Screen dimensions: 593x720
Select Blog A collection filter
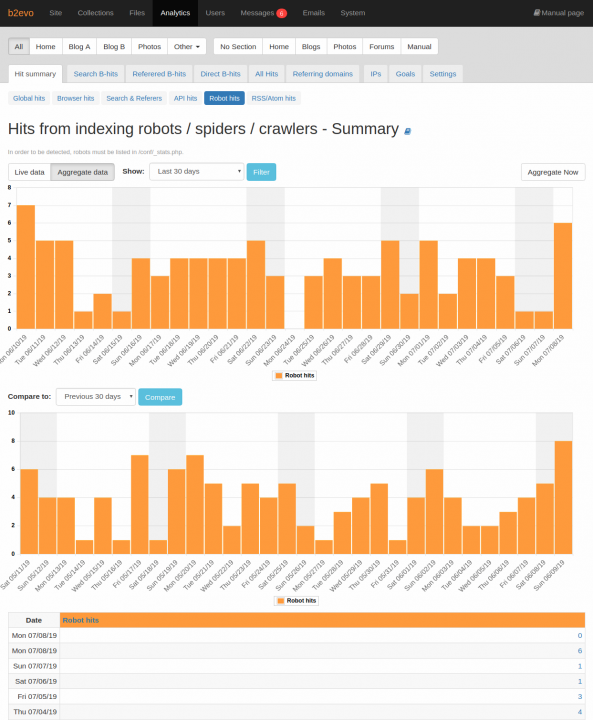click(79, 46)
